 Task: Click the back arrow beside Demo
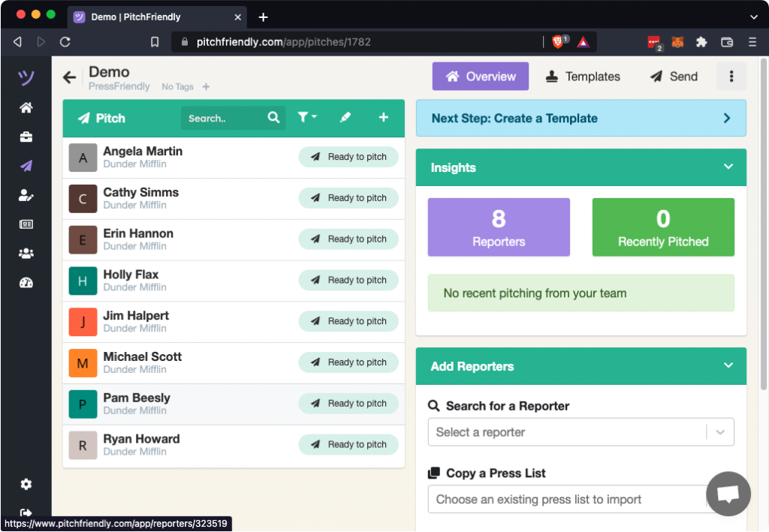pos(70,77)
